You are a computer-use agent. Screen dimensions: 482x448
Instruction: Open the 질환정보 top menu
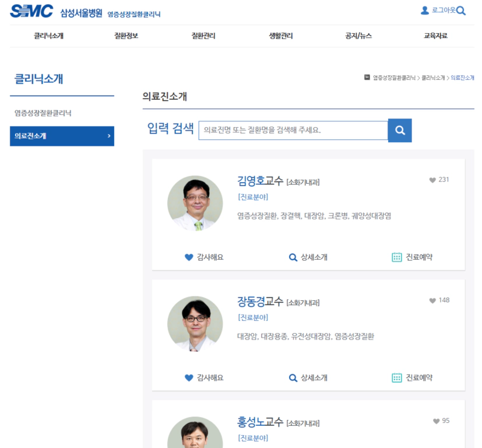(x=126, y=36)
